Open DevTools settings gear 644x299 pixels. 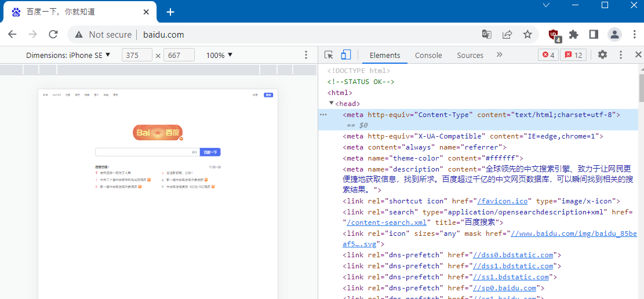pyautogui.click(x=602, y=54)
